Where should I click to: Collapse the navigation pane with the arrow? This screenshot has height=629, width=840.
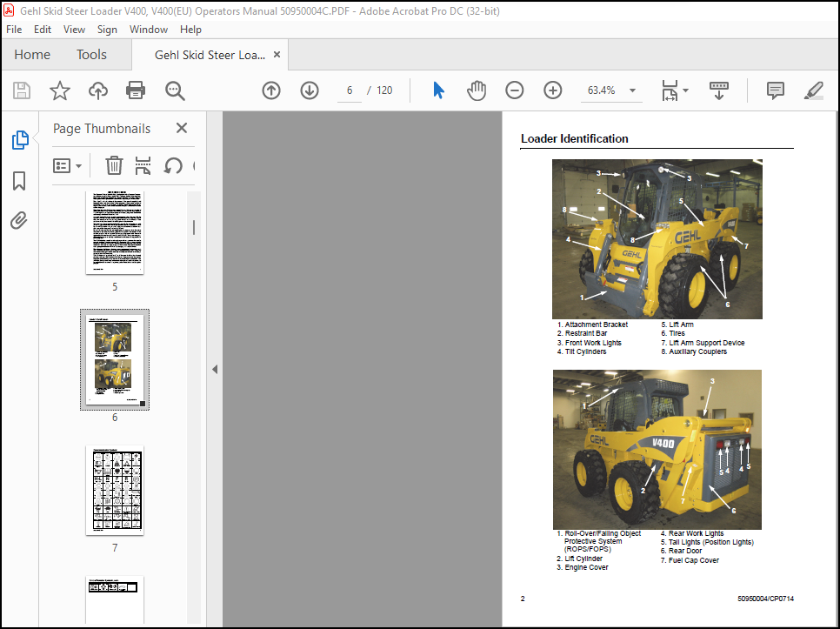click(x=215, y=369)
